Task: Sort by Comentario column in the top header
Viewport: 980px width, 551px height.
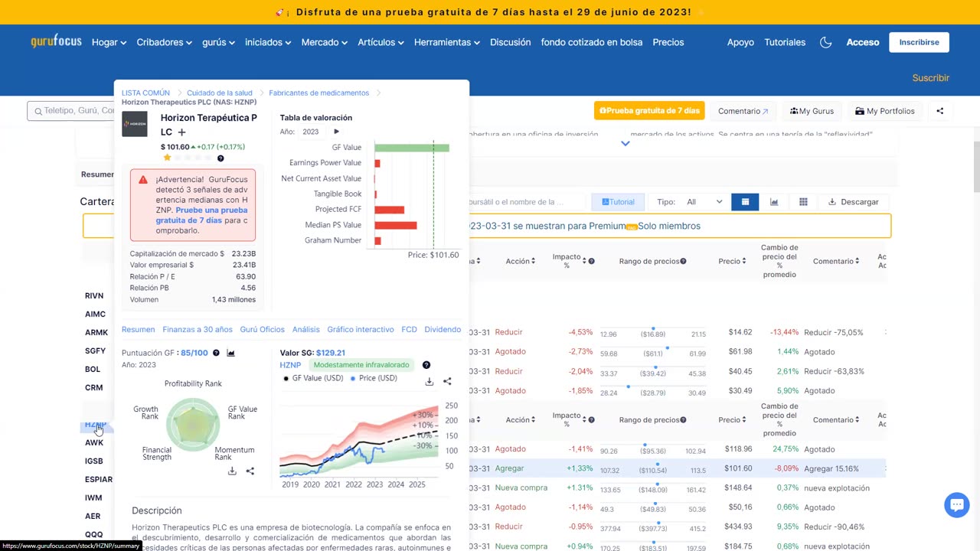Action: [836, 261]
